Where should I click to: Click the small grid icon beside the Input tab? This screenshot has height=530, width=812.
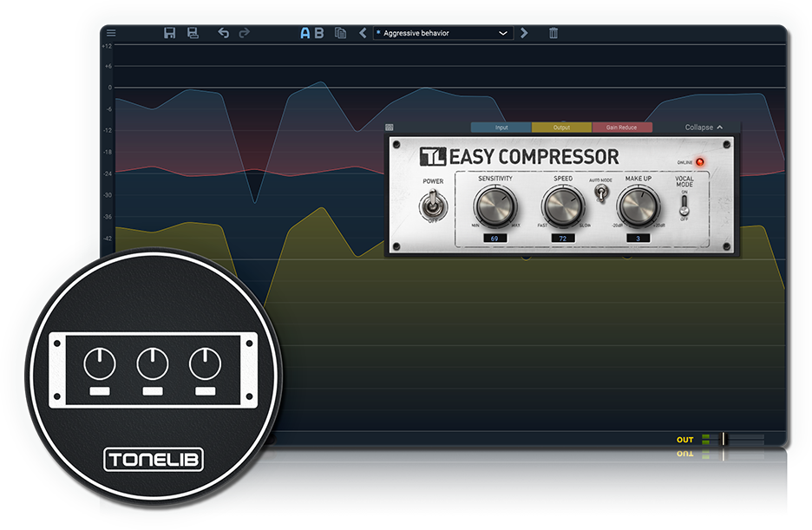[x=390, y=128]
